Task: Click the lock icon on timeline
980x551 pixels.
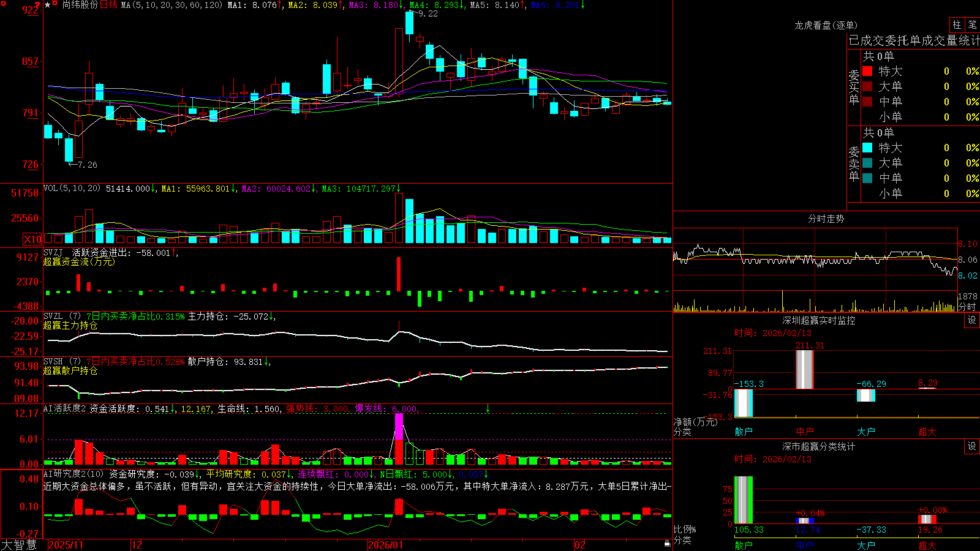Action: 668,544
